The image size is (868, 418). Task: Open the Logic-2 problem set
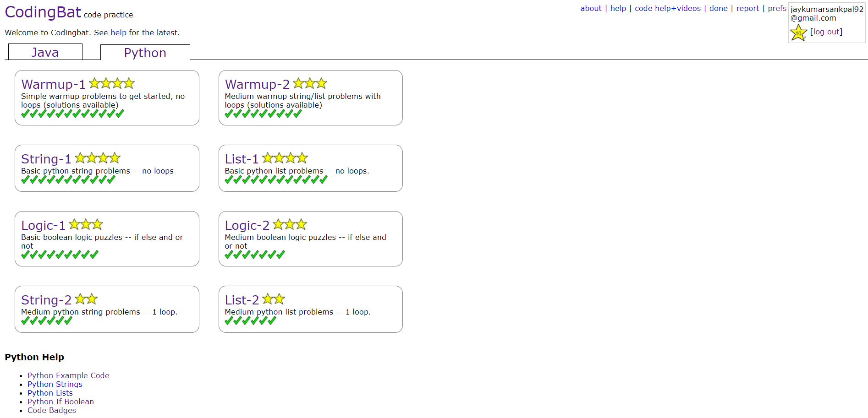pos(247,225)
